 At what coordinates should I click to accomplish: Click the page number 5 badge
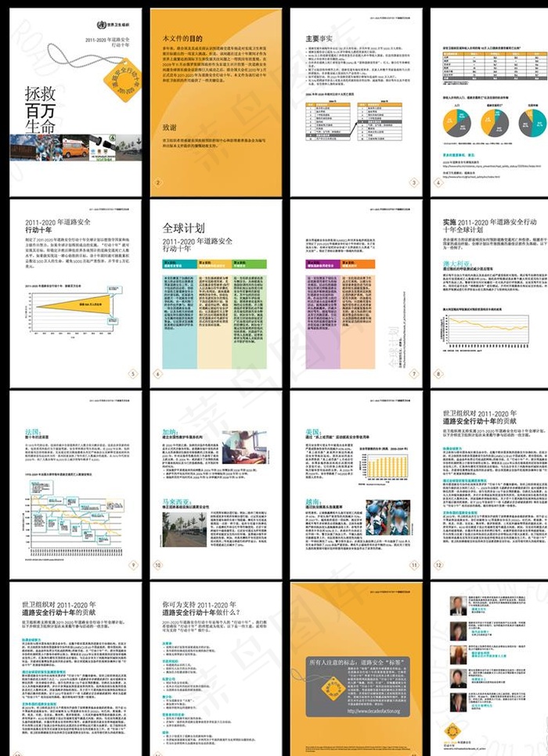(x=133, y=373)
